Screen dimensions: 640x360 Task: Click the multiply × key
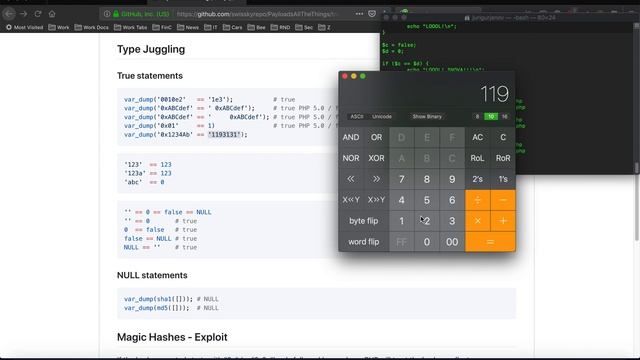478,221
